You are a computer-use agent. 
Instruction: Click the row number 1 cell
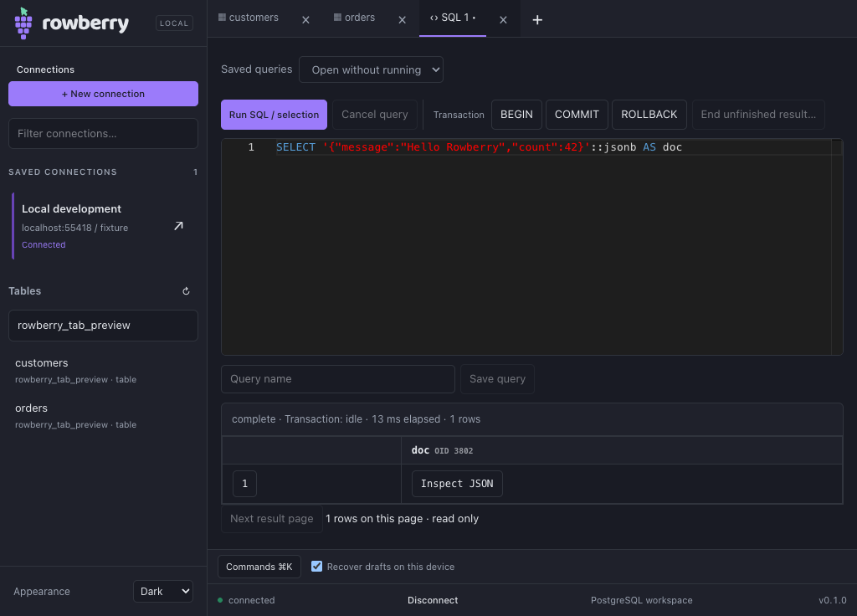[245, 484]
